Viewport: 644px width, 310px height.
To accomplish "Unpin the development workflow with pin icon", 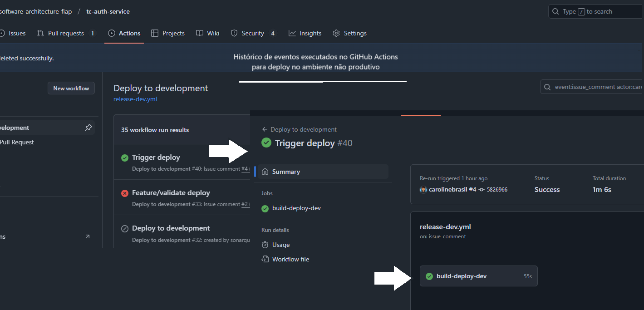I will pyautogui.click(x=88, y=128).
